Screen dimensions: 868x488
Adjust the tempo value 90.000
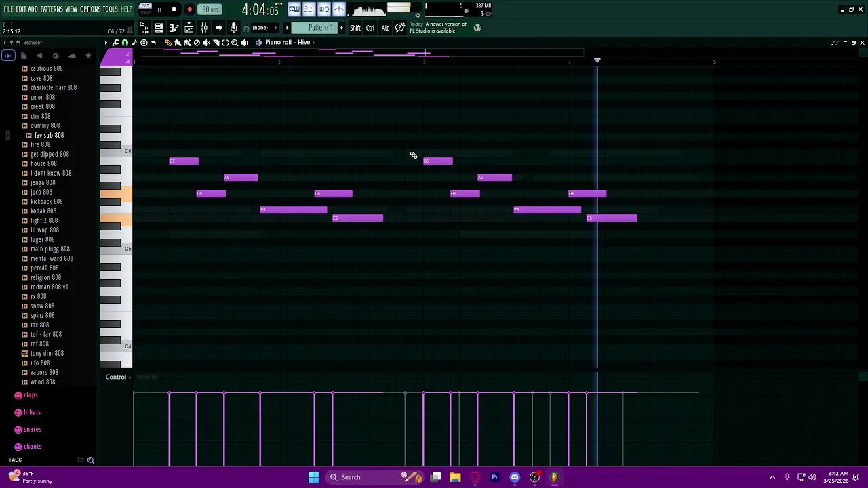pyautogui.click(x=210, y=9)
